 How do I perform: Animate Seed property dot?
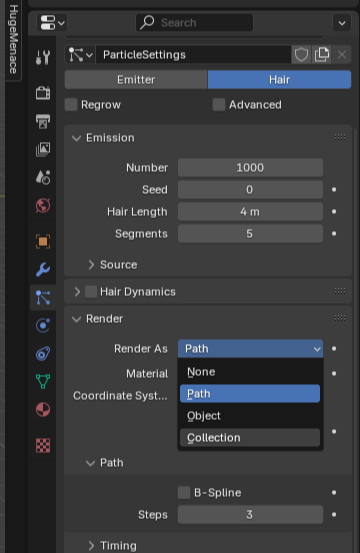[x=334, y=189]
